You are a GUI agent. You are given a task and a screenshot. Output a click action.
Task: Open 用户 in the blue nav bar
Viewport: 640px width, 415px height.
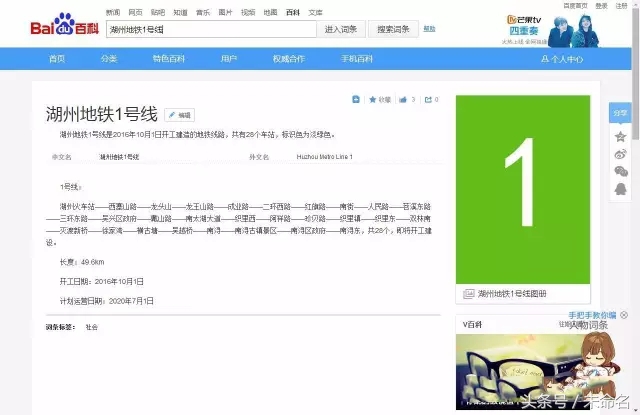229,59
